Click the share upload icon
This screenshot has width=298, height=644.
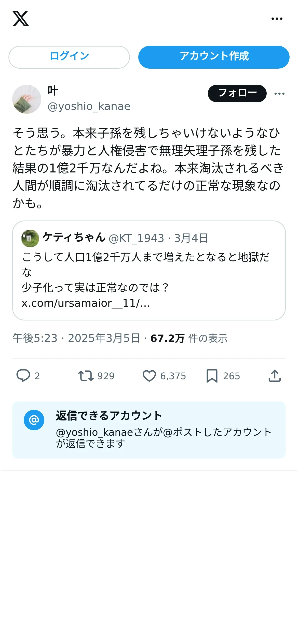pos(275,376)
